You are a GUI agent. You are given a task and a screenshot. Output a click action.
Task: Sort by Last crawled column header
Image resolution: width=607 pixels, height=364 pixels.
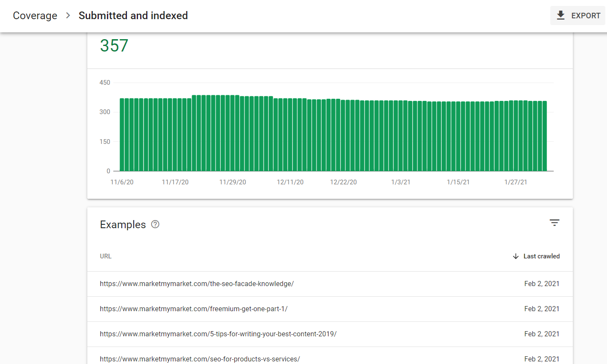[x=541, y=256]
